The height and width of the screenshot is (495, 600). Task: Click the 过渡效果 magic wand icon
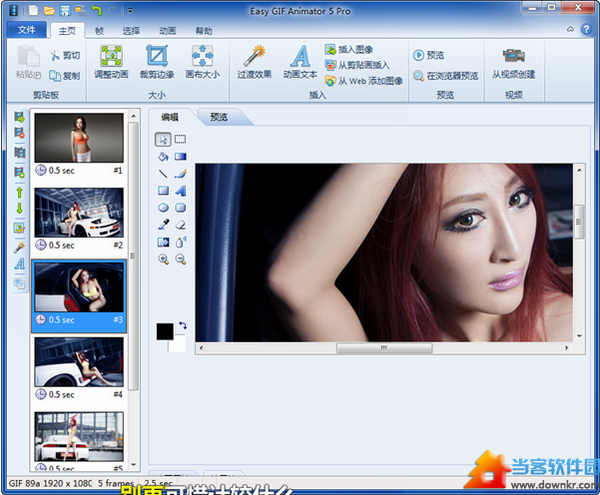tap(254, 55)
